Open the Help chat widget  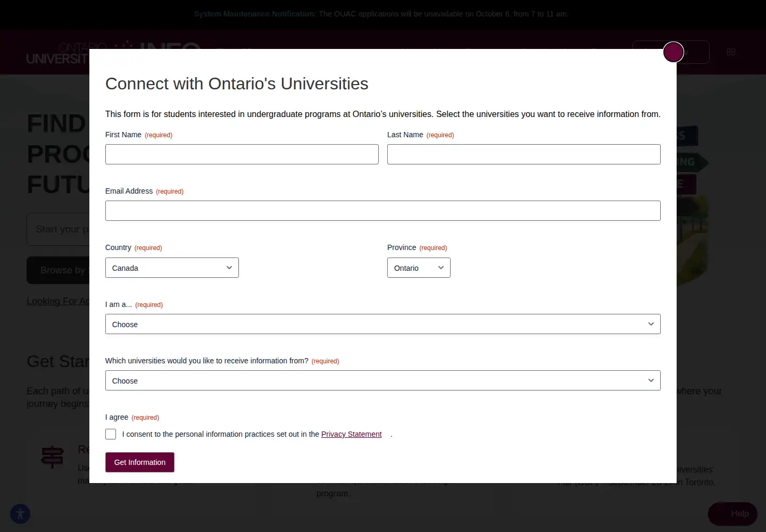point(732,513)
